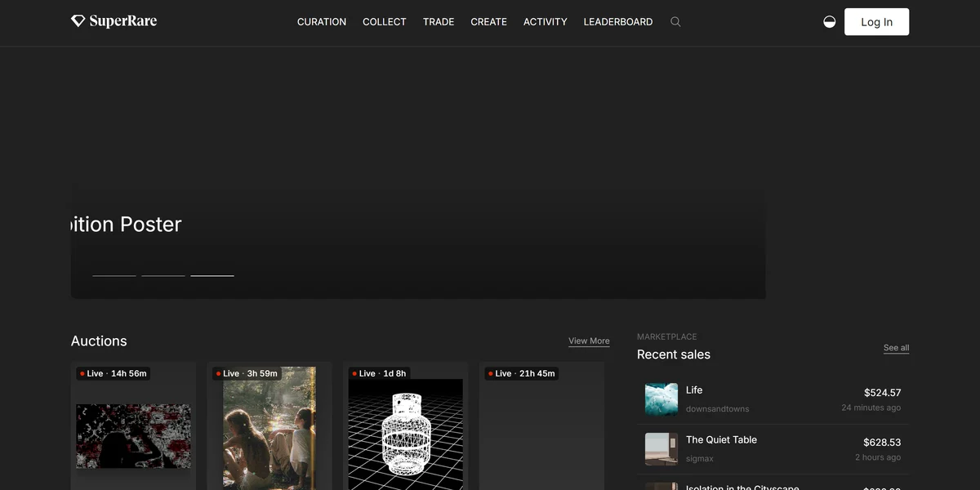Open the wireframe gas cylinder artwork
Screen dimensions: 980x490
(x=406, y=427)
